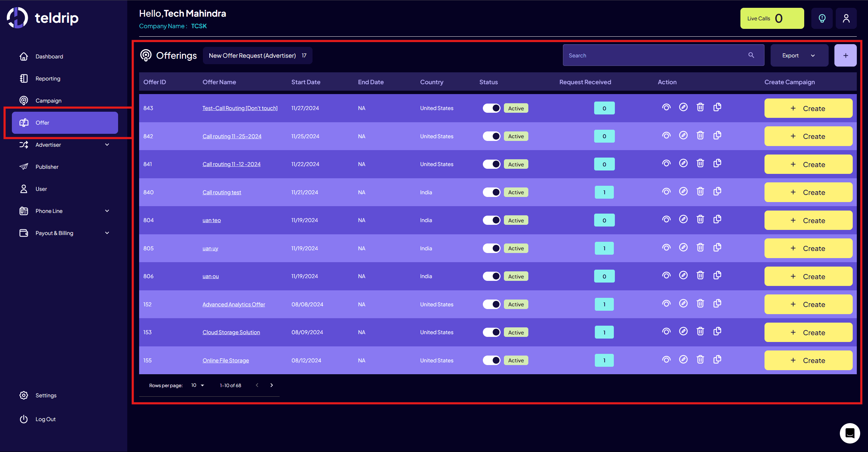Disable the status toggle for offer 804

[x=491, y=220]
